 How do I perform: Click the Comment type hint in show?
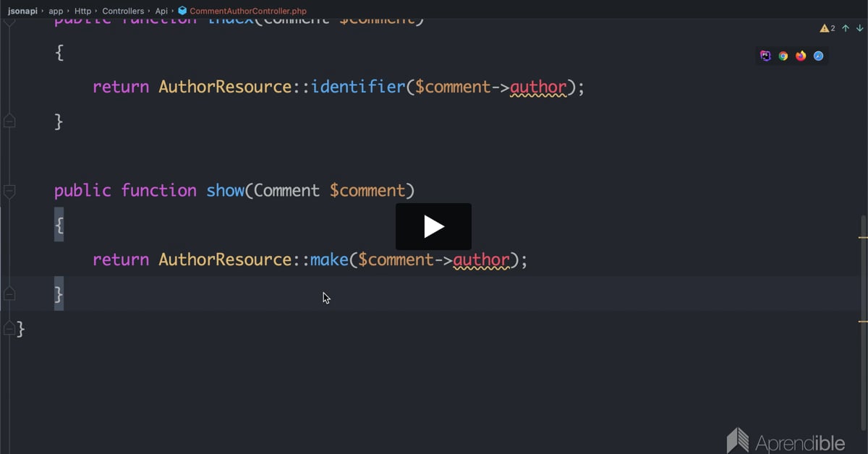286,191
